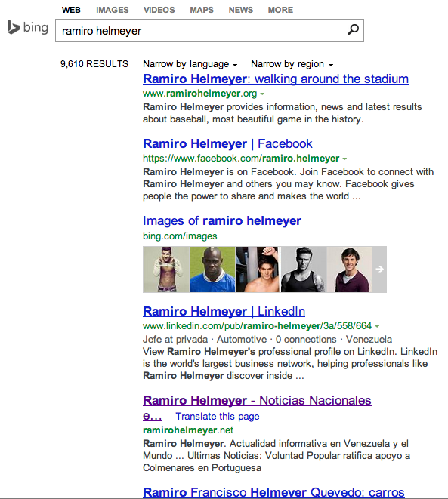Click the magnifying glass search icon
Screen dimensions: 448x499
pos(353,30)
